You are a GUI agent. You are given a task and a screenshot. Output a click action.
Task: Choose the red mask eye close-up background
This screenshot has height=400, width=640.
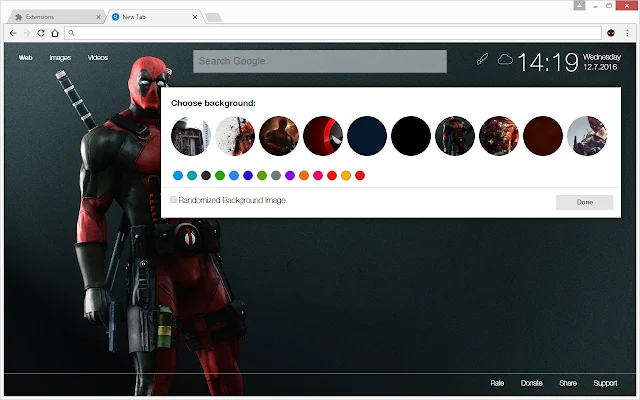pos(323,136)
